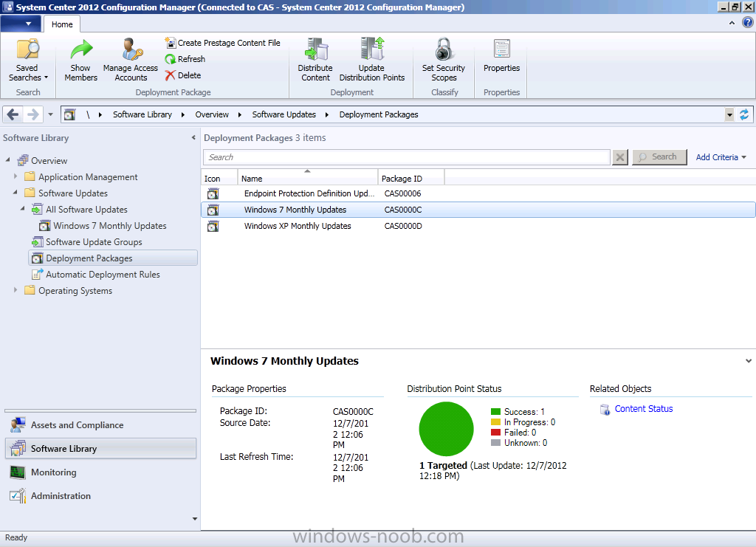Select Windows 7 Monthly Updates list row
756x547 pixels.
[478, 210]
